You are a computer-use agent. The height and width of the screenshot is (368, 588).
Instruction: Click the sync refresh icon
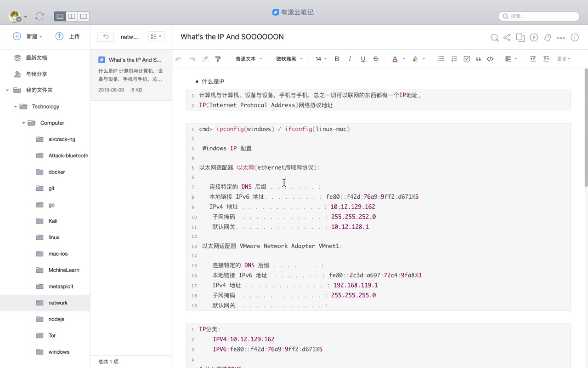(x=40, y=16)
